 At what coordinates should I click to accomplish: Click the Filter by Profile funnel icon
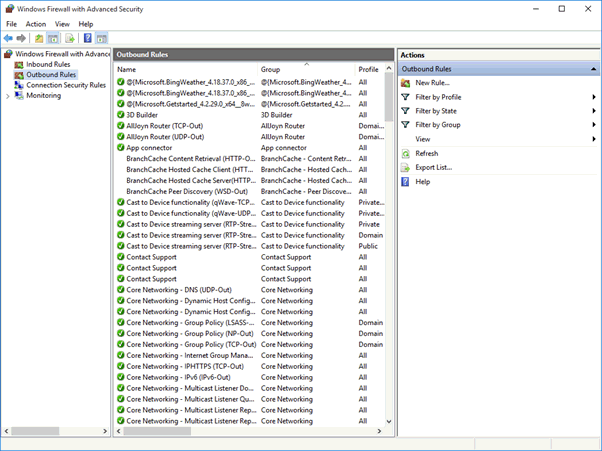(x=405, y=97)
